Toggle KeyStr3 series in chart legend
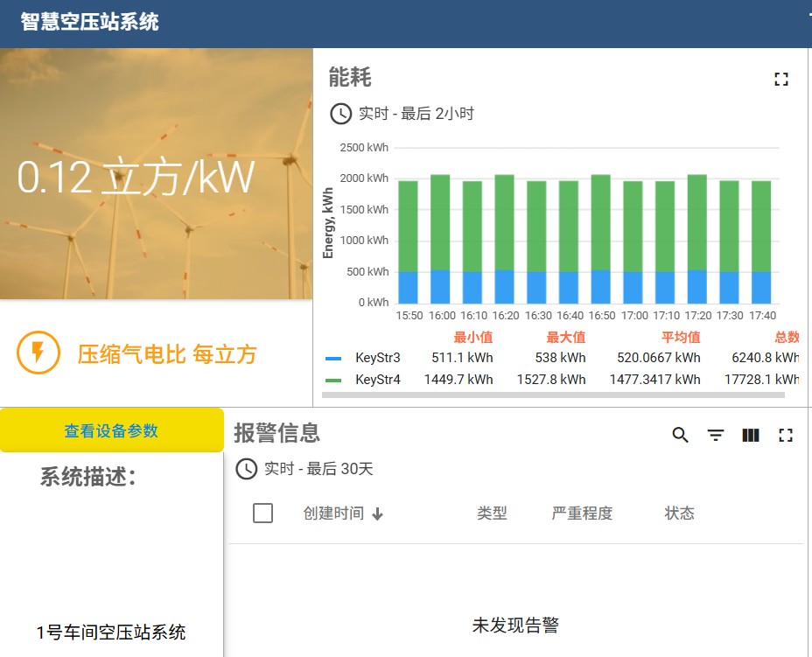This screenshot has width=812, height=657. coord(377,358)
